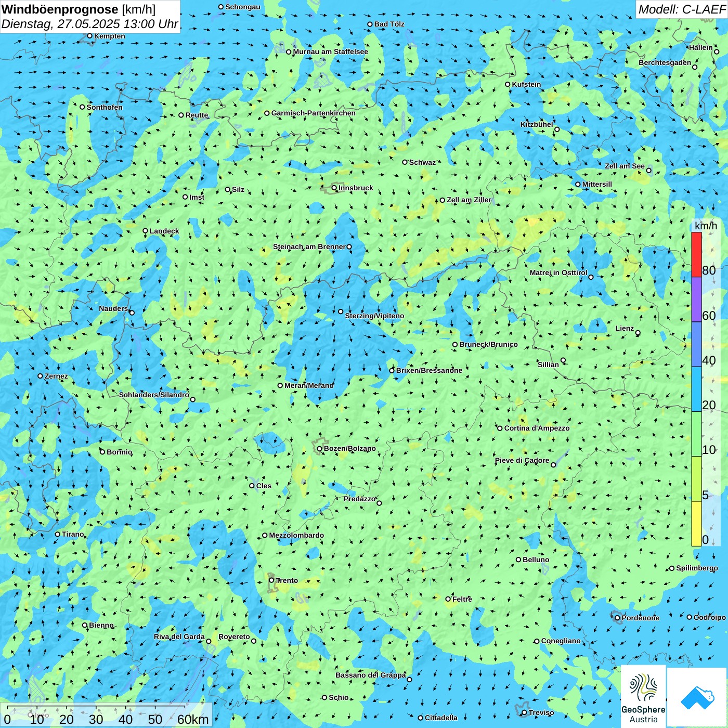Screen dimensions: 728x728
Task: Click the Bormio location marker
Action: pos(102,452)
